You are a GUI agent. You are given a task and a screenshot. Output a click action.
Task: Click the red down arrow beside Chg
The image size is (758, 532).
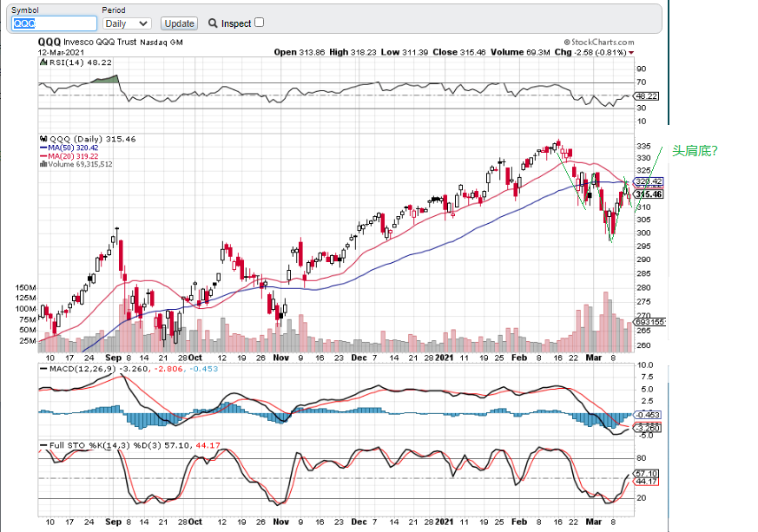click(631, 53)
